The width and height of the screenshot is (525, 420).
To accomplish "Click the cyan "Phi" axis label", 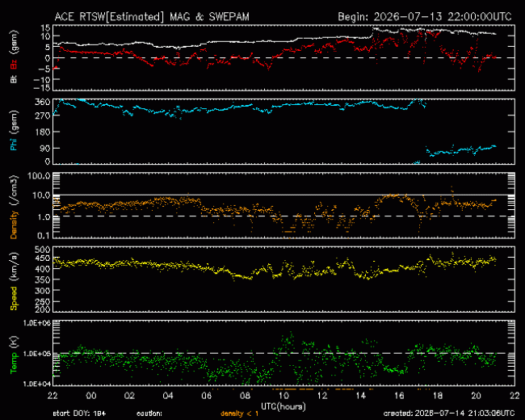I will tap(14, 143).
